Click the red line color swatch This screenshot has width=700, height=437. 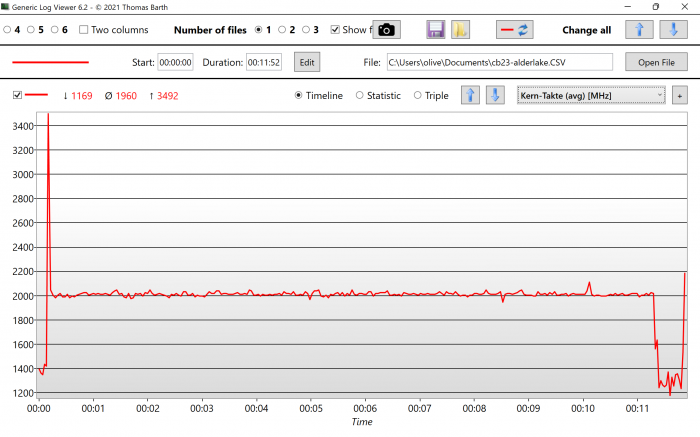pyautogui.click(x=50, y=62)
